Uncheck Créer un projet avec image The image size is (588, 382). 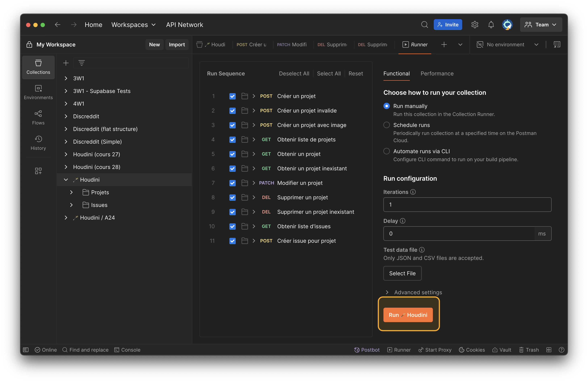(232, 125)
